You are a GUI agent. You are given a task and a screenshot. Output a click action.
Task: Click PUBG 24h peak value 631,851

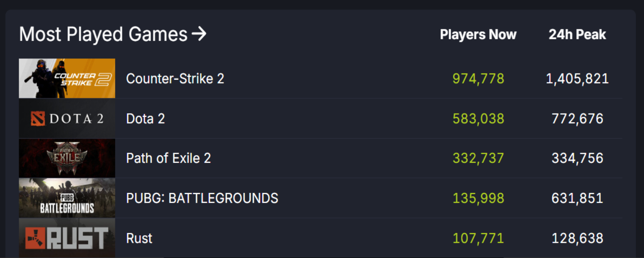point(577,198)
